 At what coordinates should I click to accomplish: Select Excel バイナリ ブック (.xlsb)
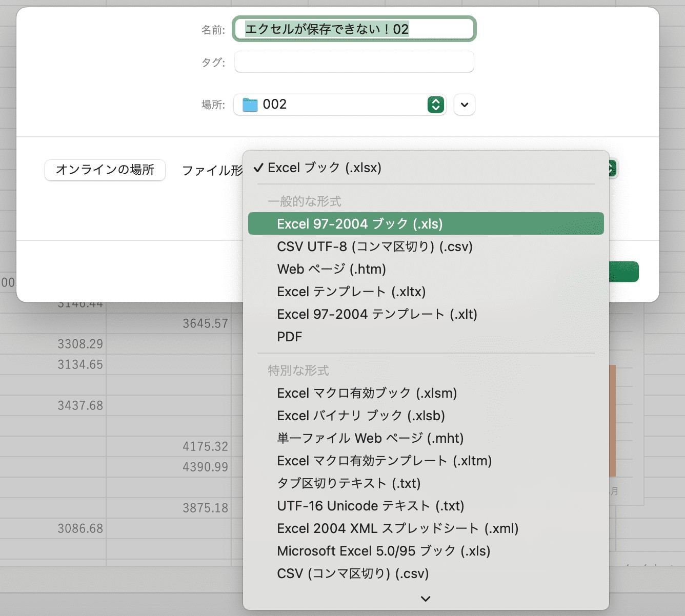(426, 416)
